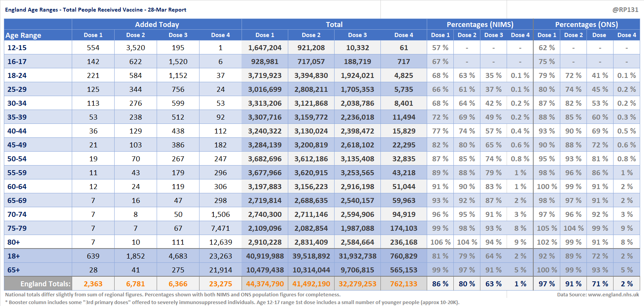Click the orange 23,275 Dose 4 added total
Screen dimensions: 644x306
pos(220,284)
